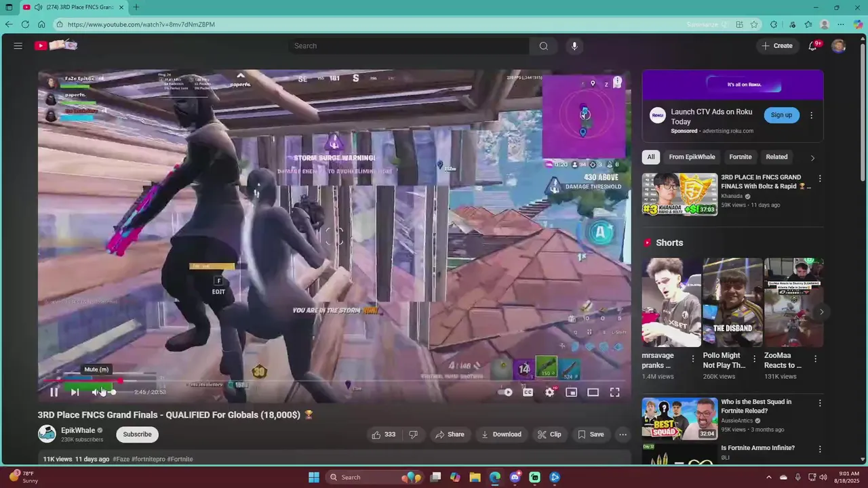Open options for Khanada FNCS video
Screen dimensions: 868x488
coord(819,179)
